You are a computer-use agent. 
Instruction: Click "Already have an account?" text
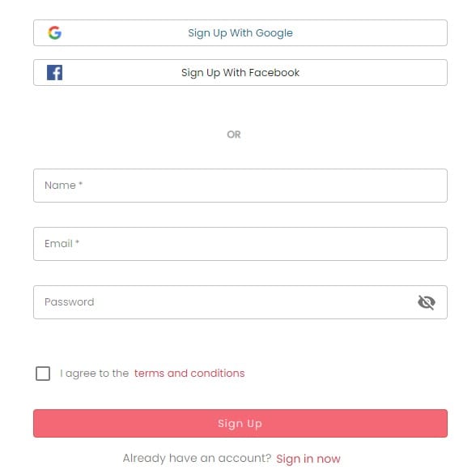tap(197, 458)
